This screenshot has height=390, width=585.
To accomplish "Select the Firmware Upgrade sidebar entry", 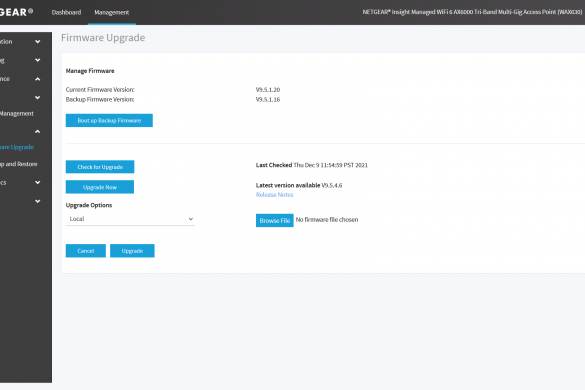I will coord(17,147).
